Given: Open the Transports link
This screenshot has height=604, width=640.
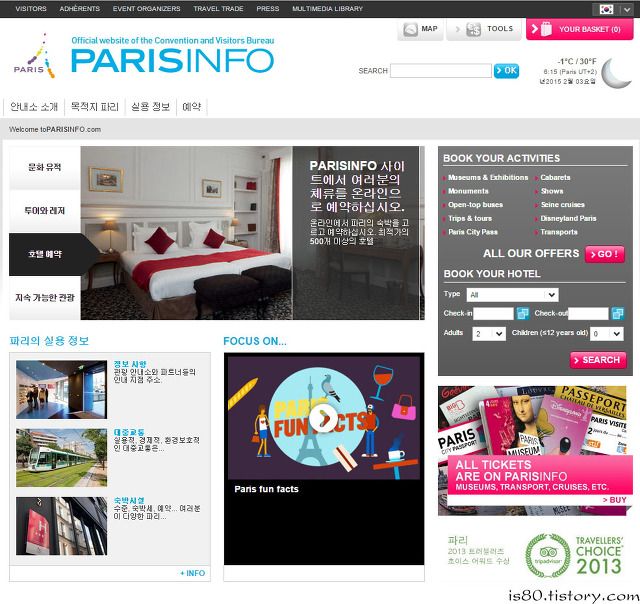Looking at the screenshot, I should tap(558, 232).
